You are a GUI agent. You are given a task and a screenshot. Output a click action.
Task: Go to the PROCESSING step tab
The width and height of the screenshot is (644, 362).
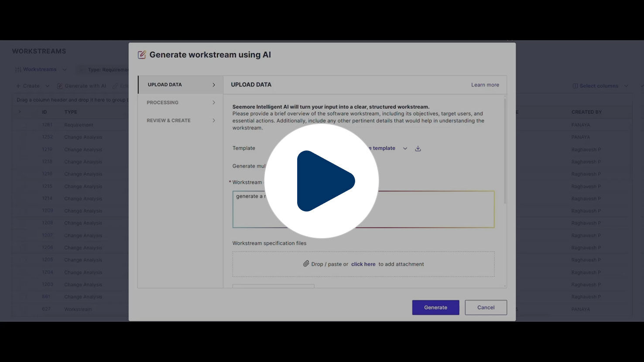[180, 102]
